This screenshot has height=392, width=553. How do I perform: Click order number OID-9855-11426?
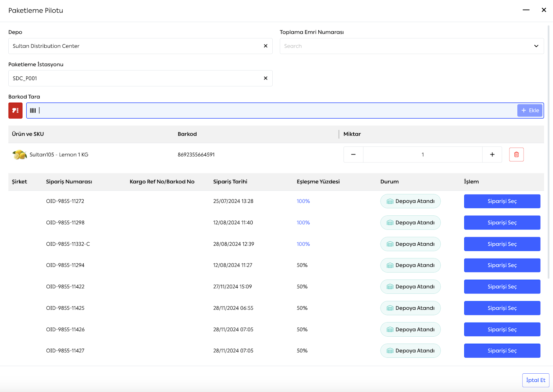tap(65, 329)
